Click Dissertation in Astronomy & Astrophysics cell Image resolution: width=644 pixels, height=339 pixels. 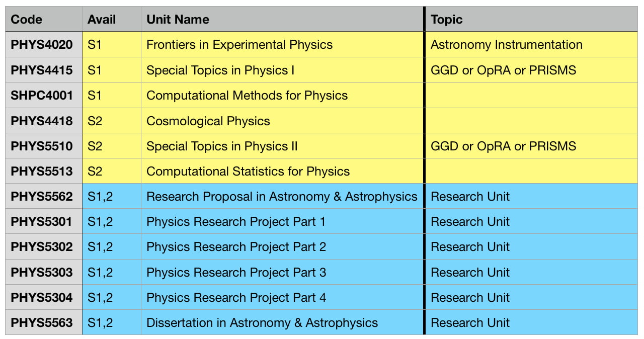coord(262,323)
